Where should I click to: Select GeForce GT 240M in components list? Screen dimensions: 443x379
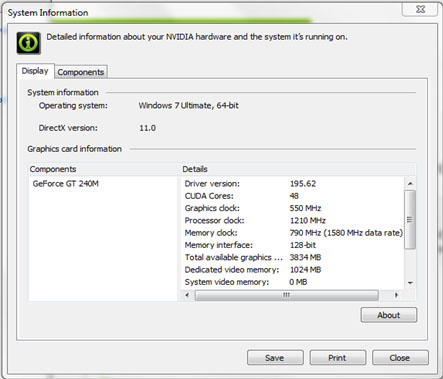(66, 184)
